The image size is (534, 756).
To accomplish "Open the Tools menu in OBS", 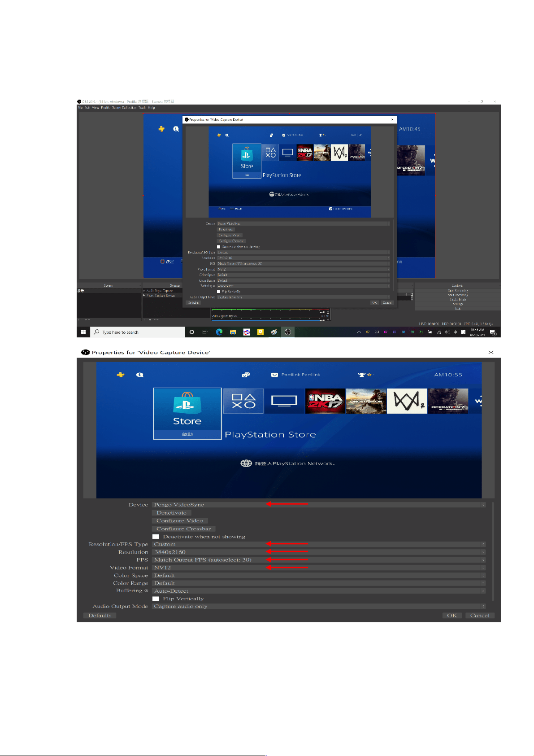I will click(142, 108).
